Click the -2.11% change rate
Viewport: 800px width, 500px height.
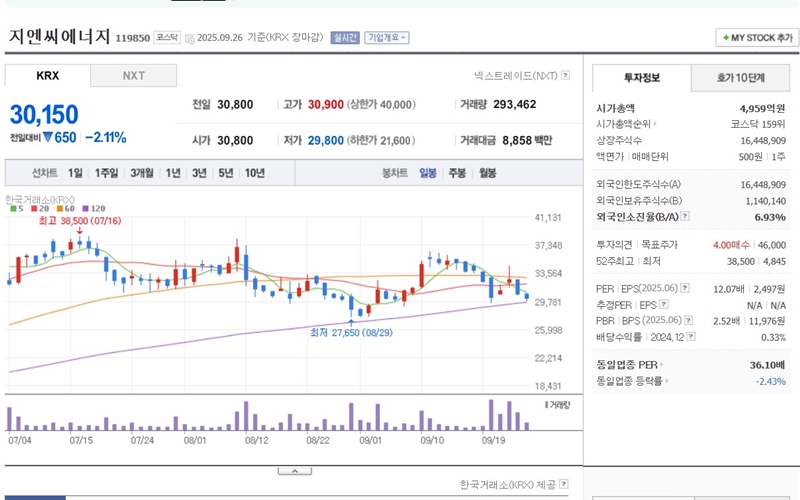tap(106, 137)
